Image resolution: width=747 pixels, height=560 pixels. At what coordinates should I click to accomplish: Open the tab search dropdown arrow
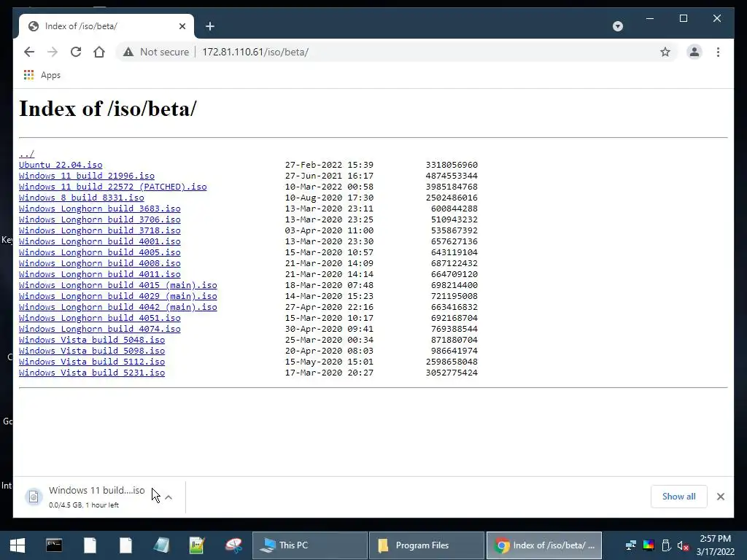coord(618,26)
